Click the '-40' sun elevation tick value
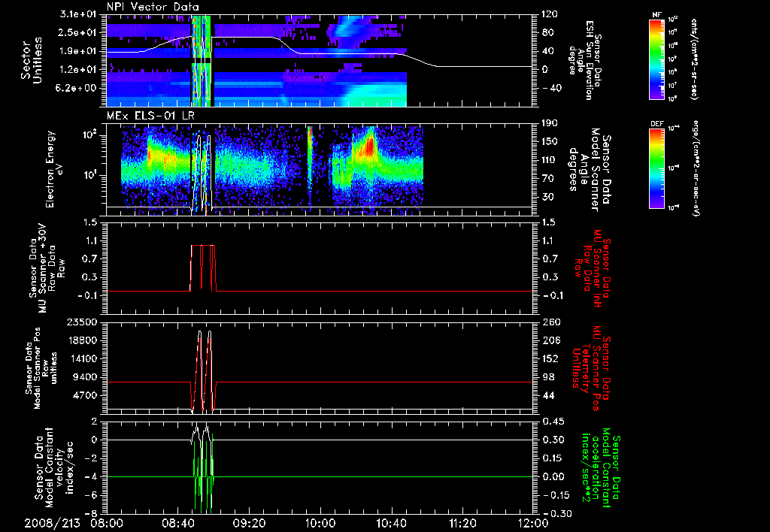The height and width of the screenshot is (532, 770). point(550,88)
